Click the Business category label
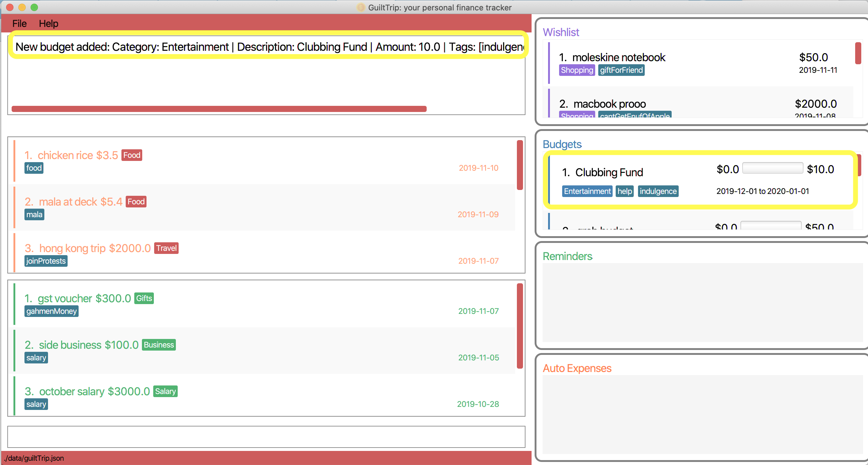Viewport: 868px width, 465px height. click(159, 345)
